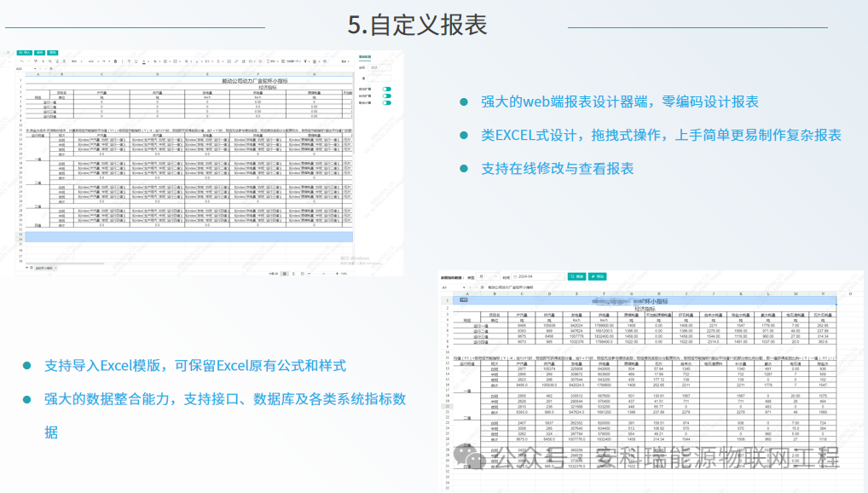Open the fill color bucket control
The width and height of the screenshot is (868, 493).
(155, 61)
